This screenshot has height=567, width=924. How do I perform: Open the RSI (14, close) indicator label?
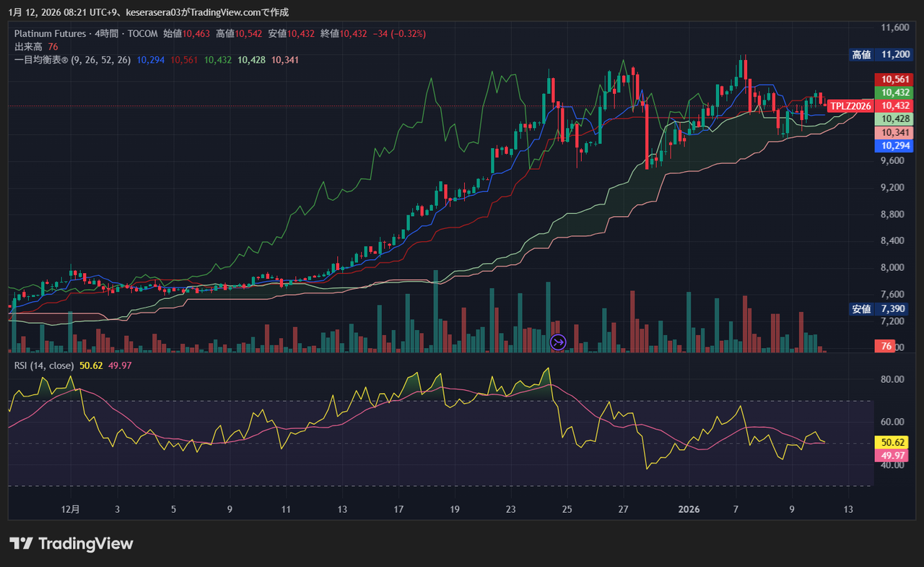pos(45,365)
